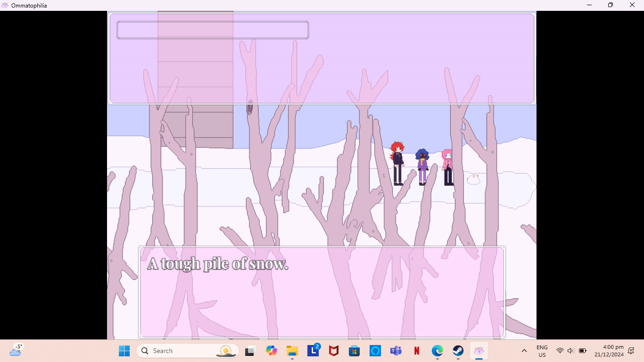Image resolution: width=644 pixels, height=362 pixels.
Task: Open Microsoft Edge from the taskbar
Action: pos(438,351)
